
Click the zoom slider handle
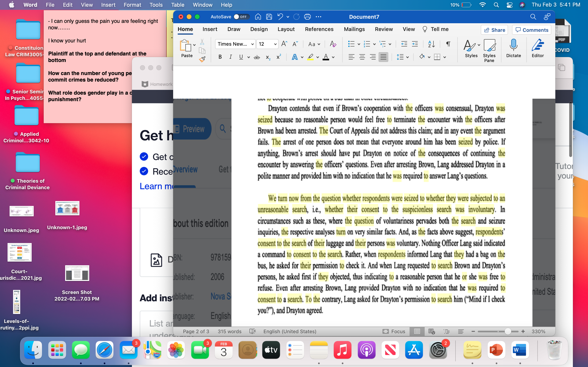pyautogui.click(x=508, y=331)
